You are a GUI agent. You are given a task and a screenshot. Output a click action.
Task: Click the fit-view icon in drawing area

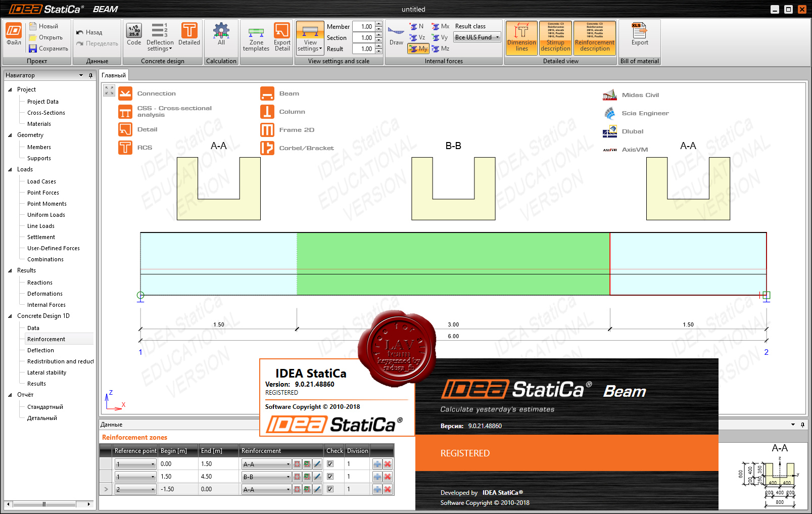[109, 90]
